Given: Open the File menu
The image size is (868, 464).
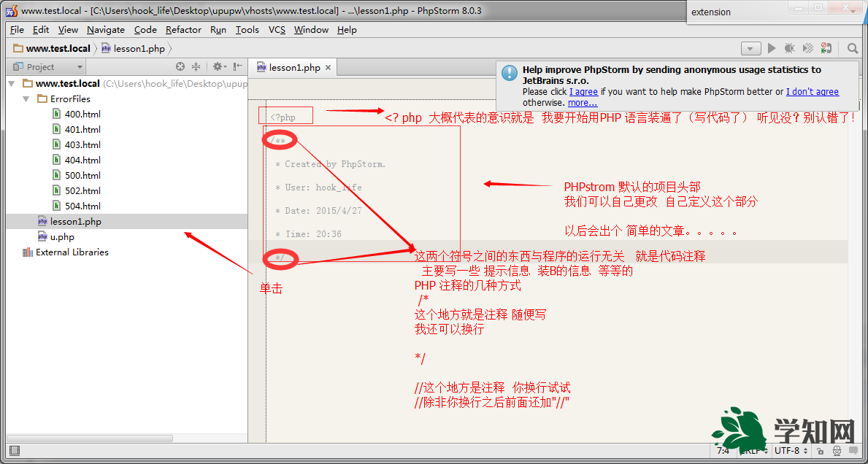Looking at the screenshot, I should (18, 30).
